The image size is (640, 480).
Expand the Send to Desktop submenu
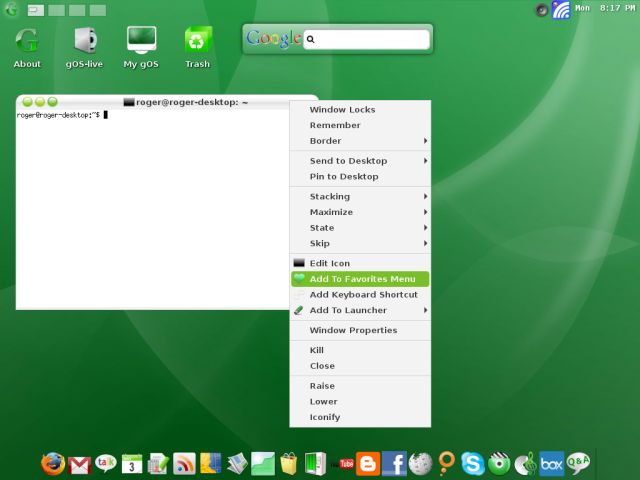(360, 161)
